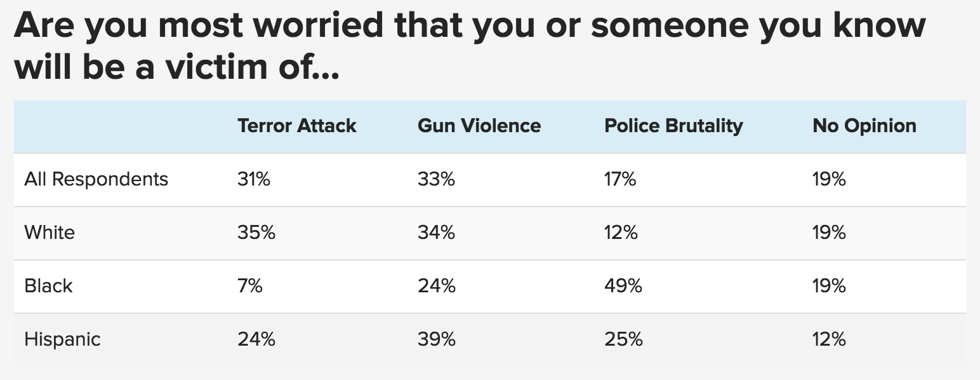Select All Respondents' 33% Gun Violence value
This screenshot has height=380, width=980.
[x=436, y=179]
